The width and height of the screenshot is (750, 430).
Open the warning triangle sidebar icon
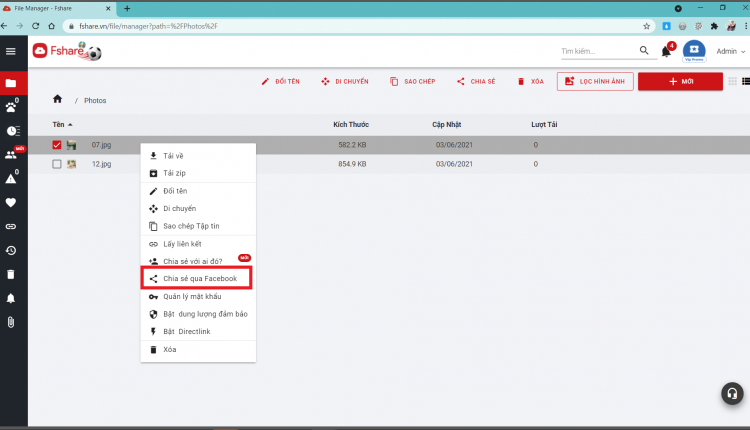pyautogui.click(x=11, y=179)
